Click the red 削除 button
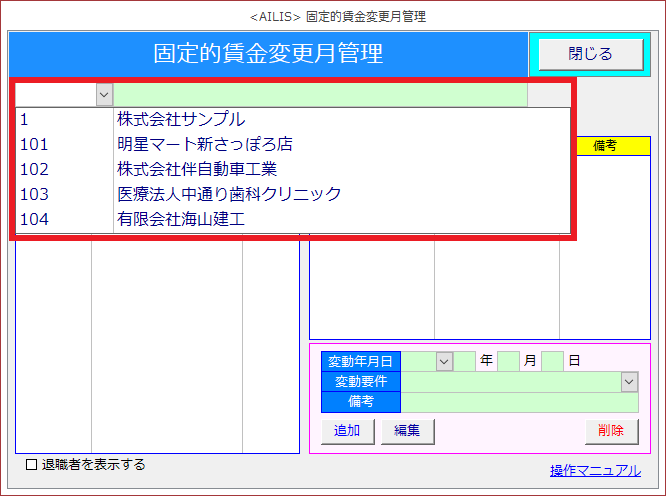 click(x=610, y=431)
